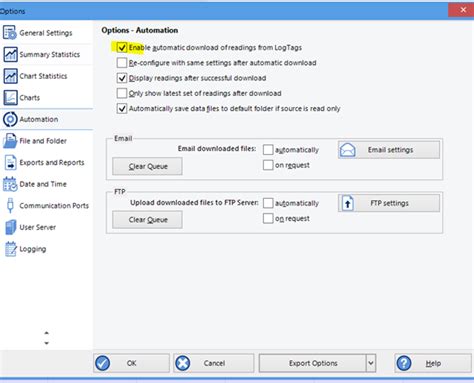The image size is (474, 383).
Task: Enable FTP upload on request checkbox
Action: point(268,218)
